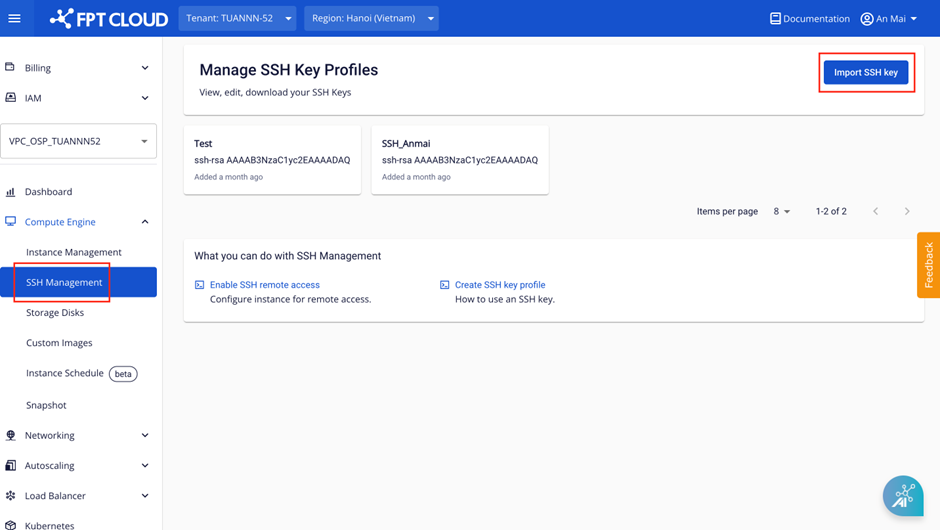Image resolution: width=940 pixels, height=530 pixels.
Task: Select SSH Management in the sidebar
Action: [x=64, y=282]
